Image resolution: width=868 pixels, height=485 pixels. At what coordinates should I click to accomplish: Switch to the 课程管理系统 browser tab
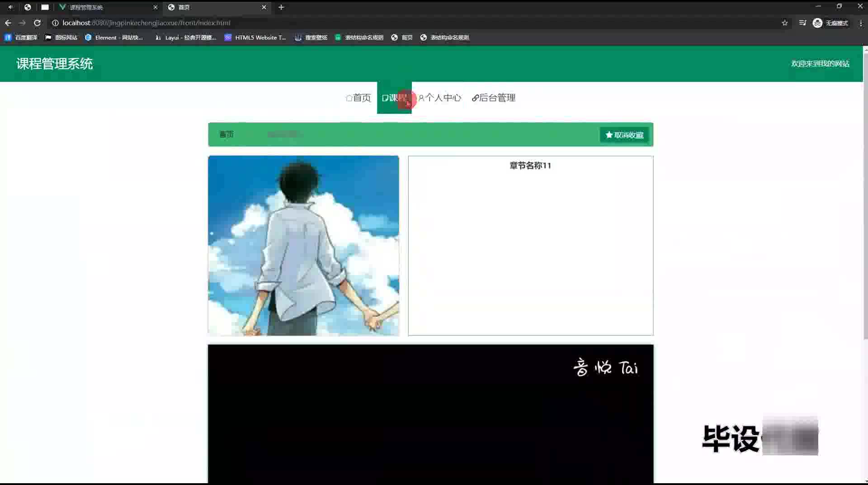click(x=108, y=7)
